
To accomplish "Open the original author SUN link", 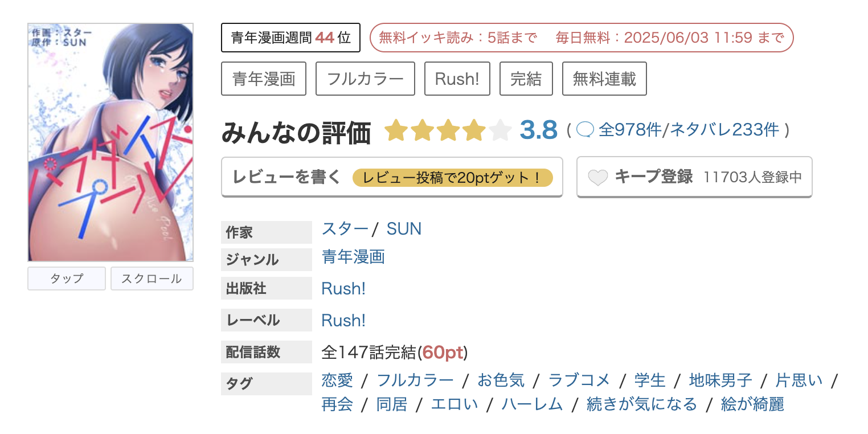I will (404, 228).
